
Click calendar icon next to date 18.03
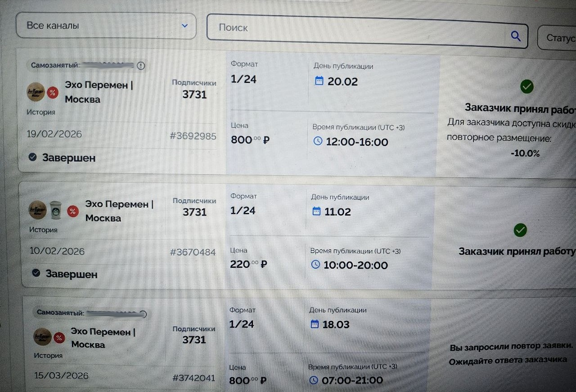click(315, 324)
